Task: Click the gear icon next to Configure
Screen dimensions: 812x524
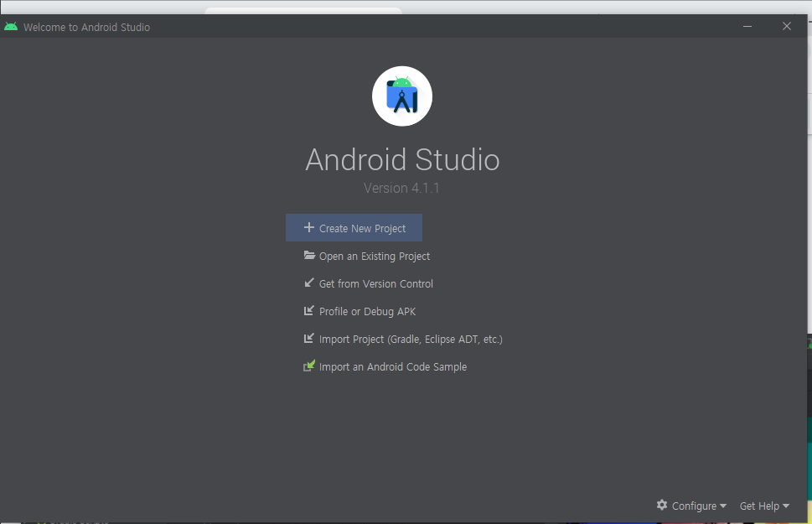Action: coord(662,505)
